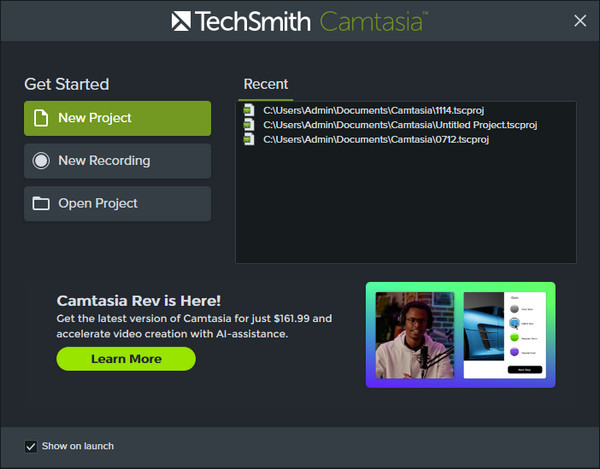Viewport: 600px width, 469px height.
Task: Click the file icon beside Untitled Project.tscproj
Action: (x=249, y=125)
